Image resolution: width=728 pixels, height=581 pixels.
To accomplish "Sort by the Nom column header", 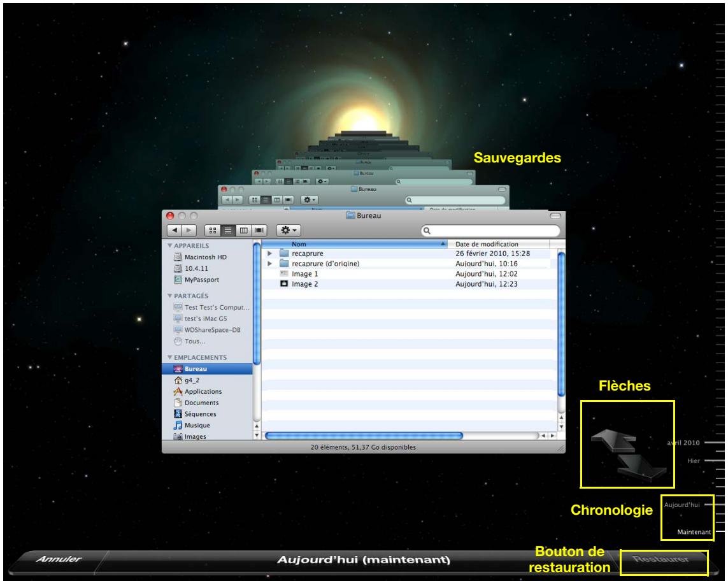I will click(355, 244).
